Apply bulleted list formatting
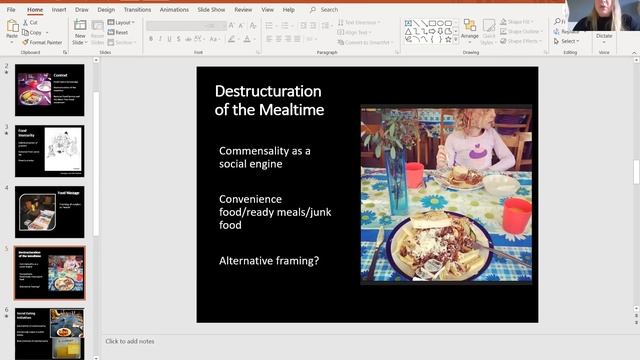 tap(269, 26)
